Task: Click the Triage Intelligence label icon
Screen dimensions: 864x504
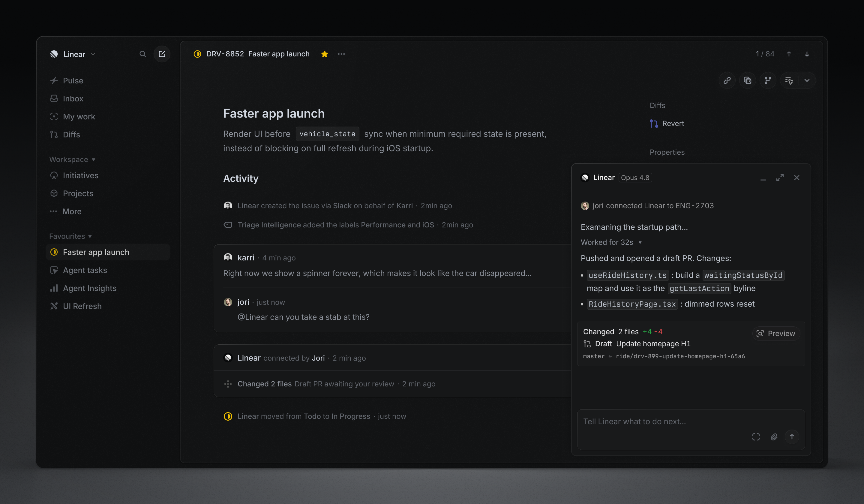Action: (228, 225)
